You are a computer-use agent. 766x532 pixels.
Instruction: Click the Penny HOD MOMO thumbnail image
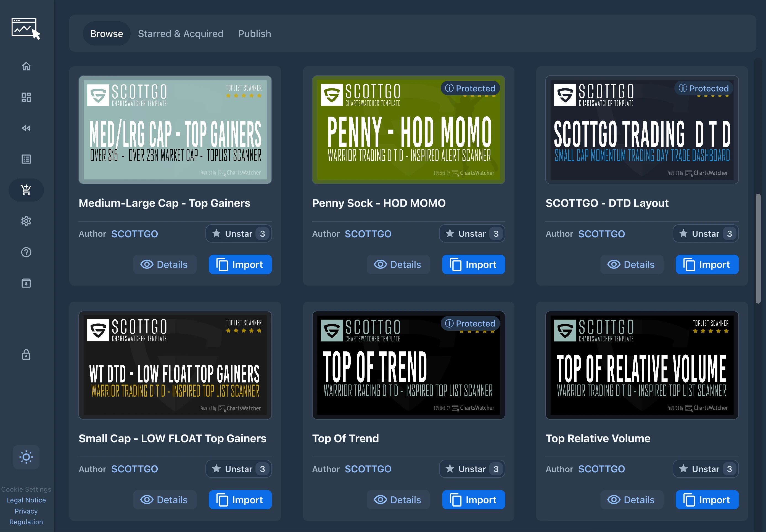409,130
